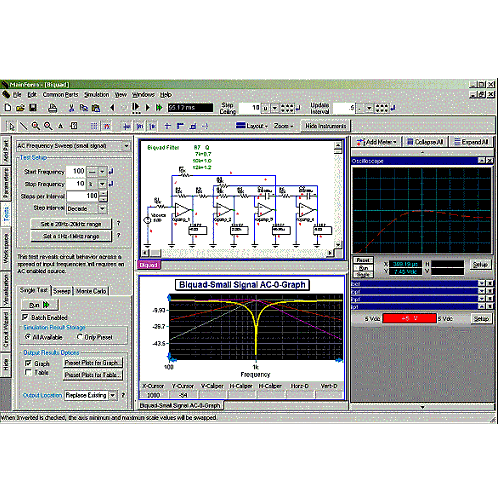
Task: Toggle the Batch Enabled checkbox
Action: point(25,317)
